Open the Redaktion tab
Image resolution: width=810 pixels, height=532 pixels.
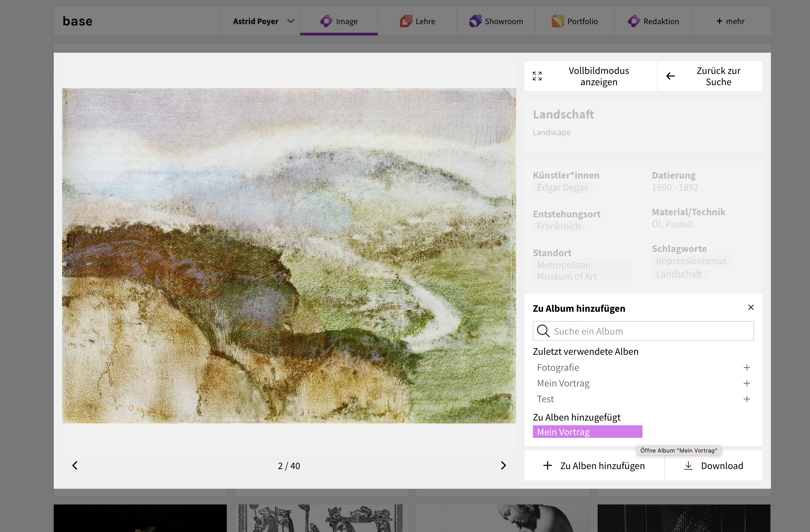653,21
